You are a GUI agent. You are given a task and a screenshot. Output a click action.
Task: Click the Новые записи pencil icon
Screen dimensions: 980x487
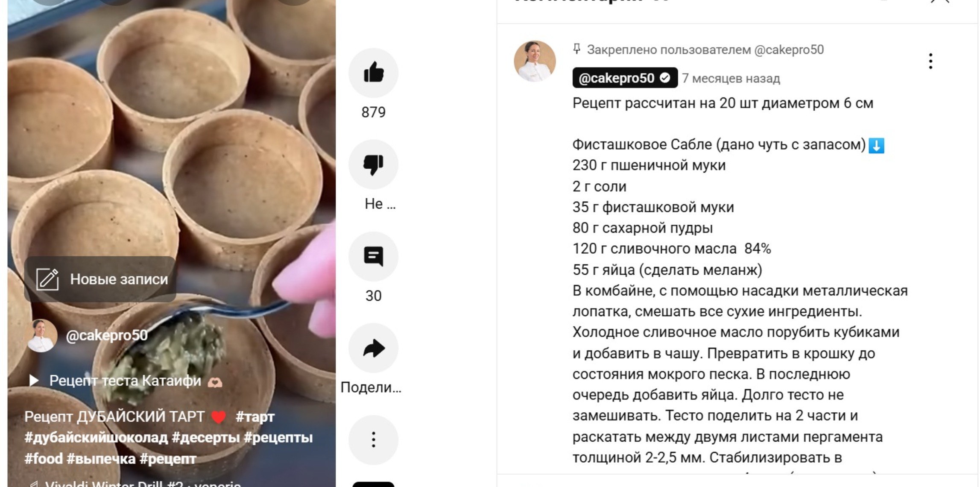pos(47,279)
